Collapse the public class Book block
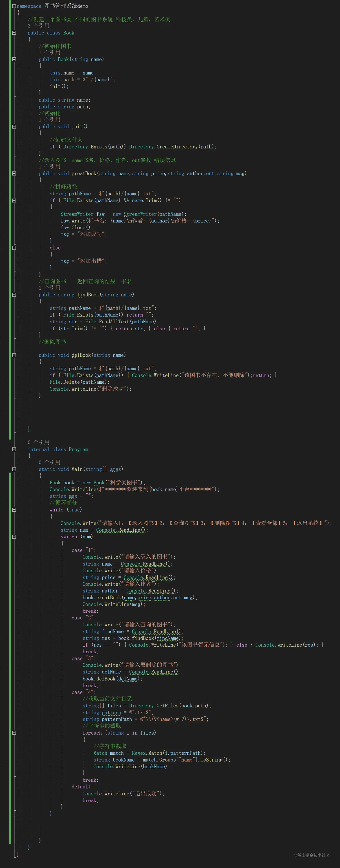This screenshot has width=340, height=868. click(14, 33)
